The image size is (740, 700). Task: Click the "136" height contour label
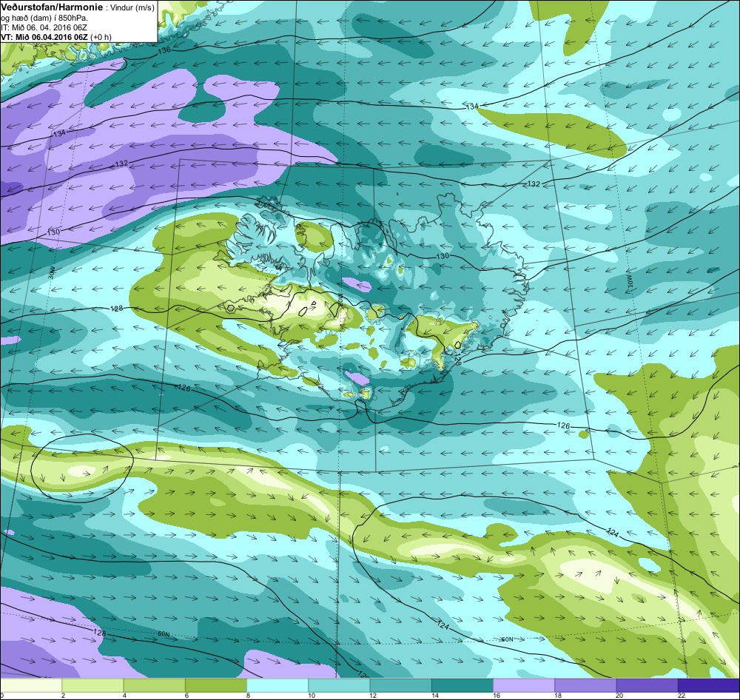coord(164,50)
